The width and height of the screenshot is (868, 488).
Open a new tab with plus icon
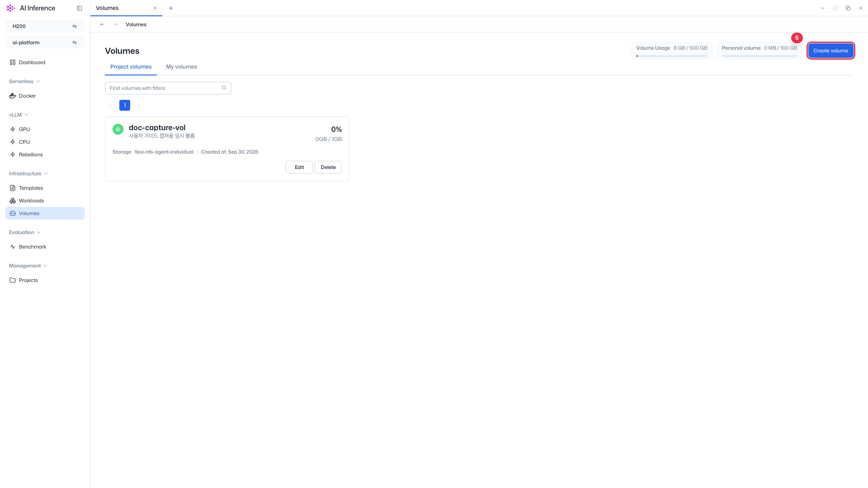171,8
